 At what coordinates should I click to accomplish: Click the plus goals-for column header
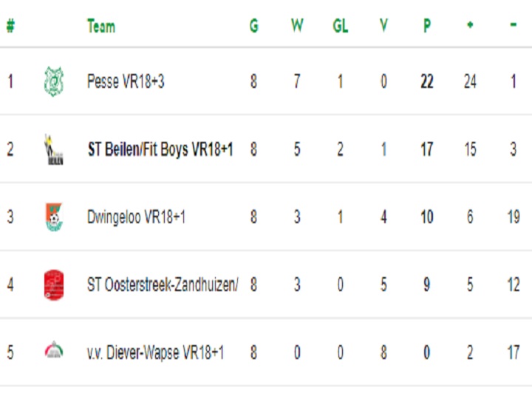point(470,25)
